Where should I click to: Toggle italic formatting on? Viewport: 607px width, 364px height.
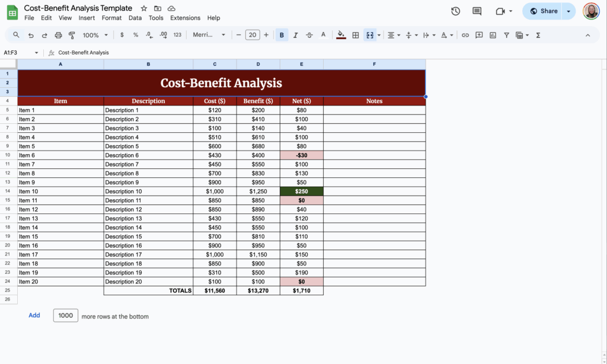coord(295,35)
